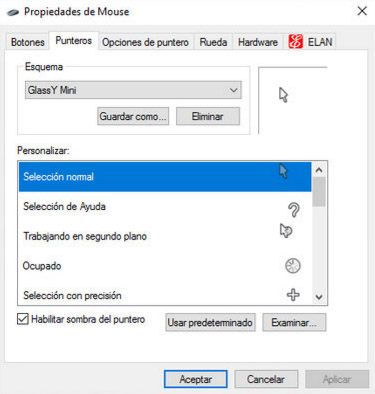The height and width of the screenshot is (394, 375).
Task: Click the Examinar... button
Action: pyautogui.click(x=294, y=322)
